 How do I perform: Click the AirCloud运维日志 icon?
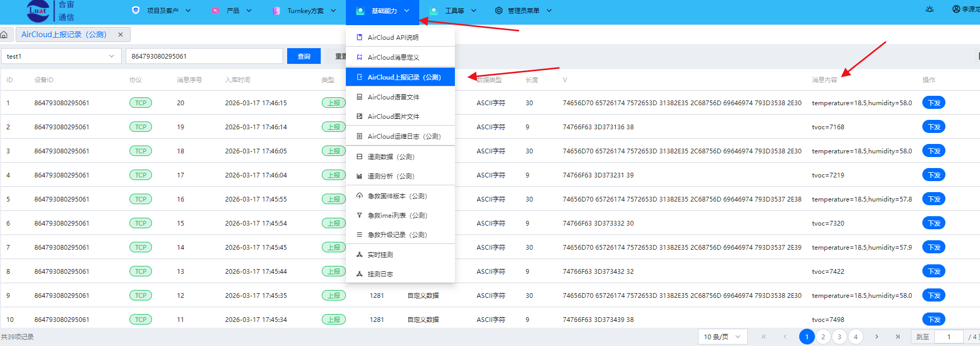360,136
